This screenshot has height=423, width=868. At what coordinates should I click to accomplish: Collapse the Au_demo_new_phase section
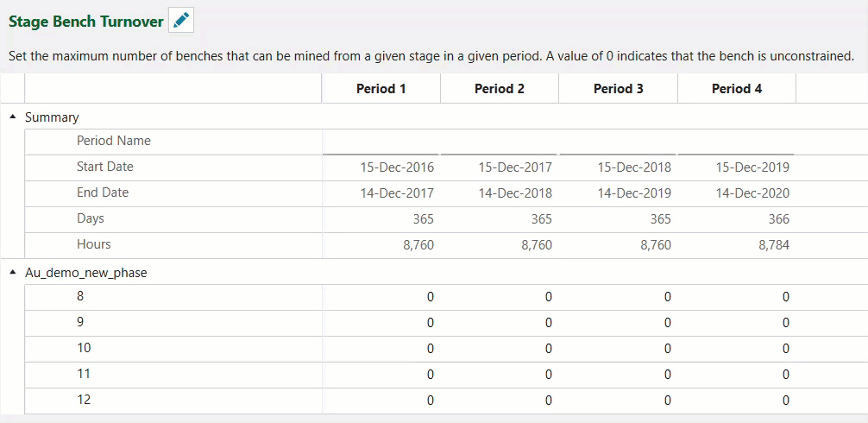13,273
